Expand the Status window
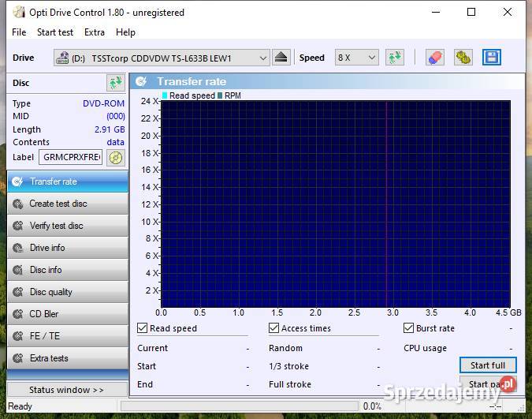This screenshot has width=532, height=419. [67, 390]
